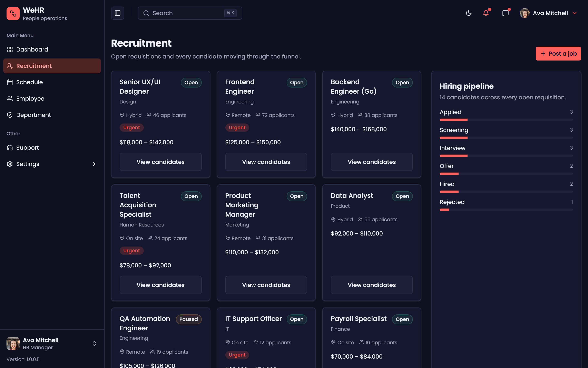Click applicants icon beside 72 applicants
This screenshot has width=588, height=368.
[258, 115]
